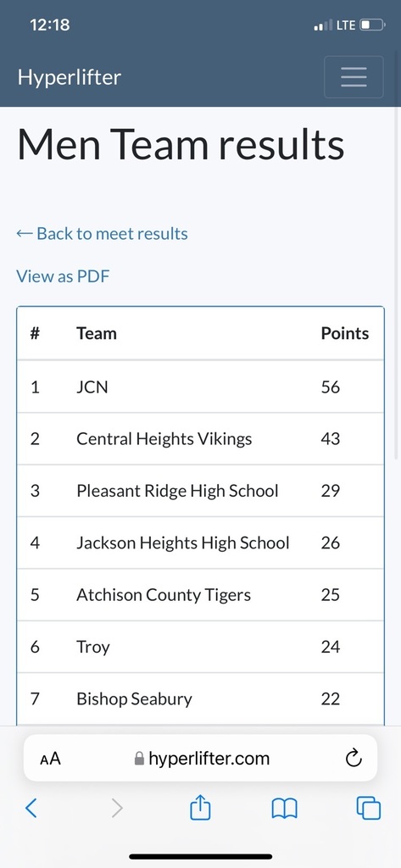Image resolution: width=401 pixels, height=868 pixels.
Task: Open the Safari share sheet icon
Action: point(200,807)
